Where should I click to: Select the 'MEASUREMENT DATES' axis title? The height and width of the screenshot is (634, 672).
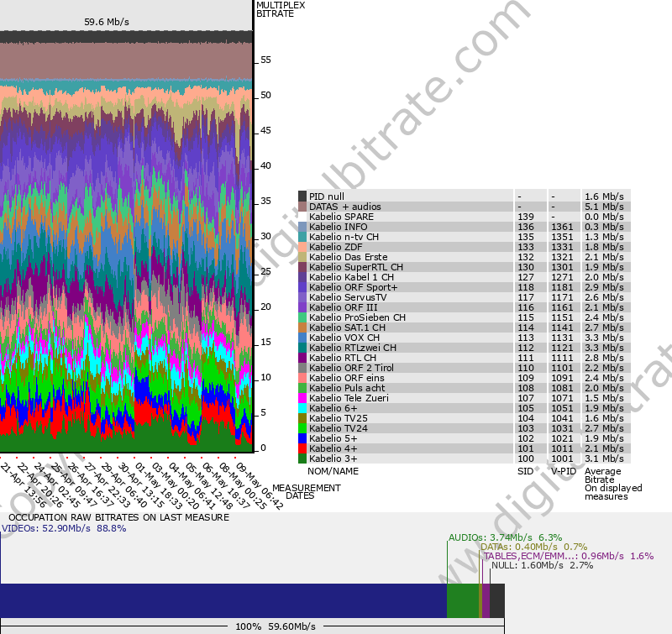tap(307, 492)
